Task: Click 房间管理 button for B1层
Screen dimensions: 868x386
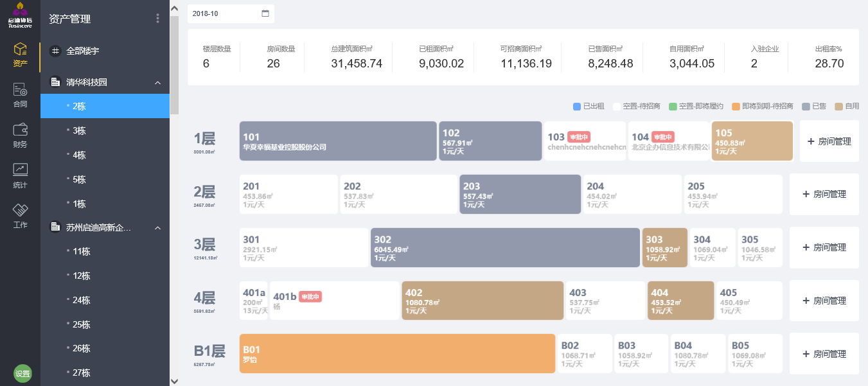Action: pos(824,354)
